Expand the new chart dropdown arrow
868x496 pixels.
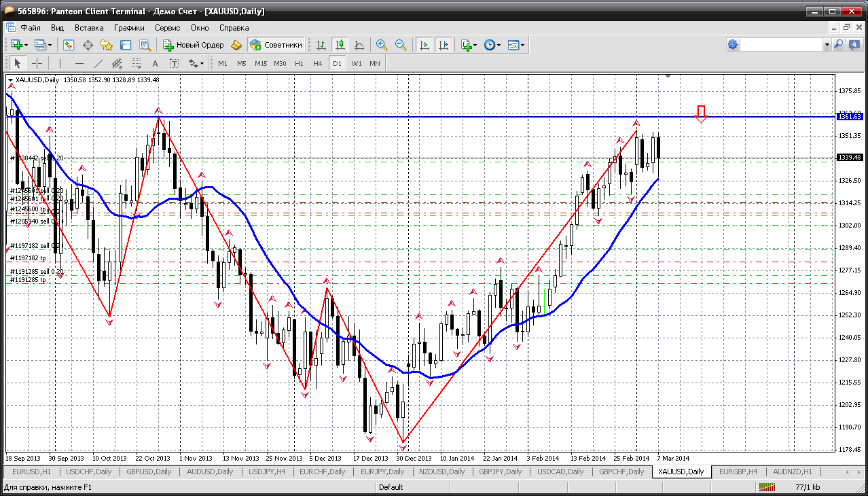26,45
